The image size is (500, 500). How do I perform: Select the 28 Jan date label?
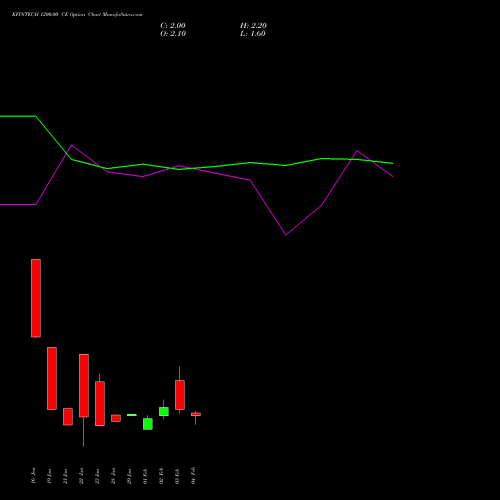tap(113, 476)
